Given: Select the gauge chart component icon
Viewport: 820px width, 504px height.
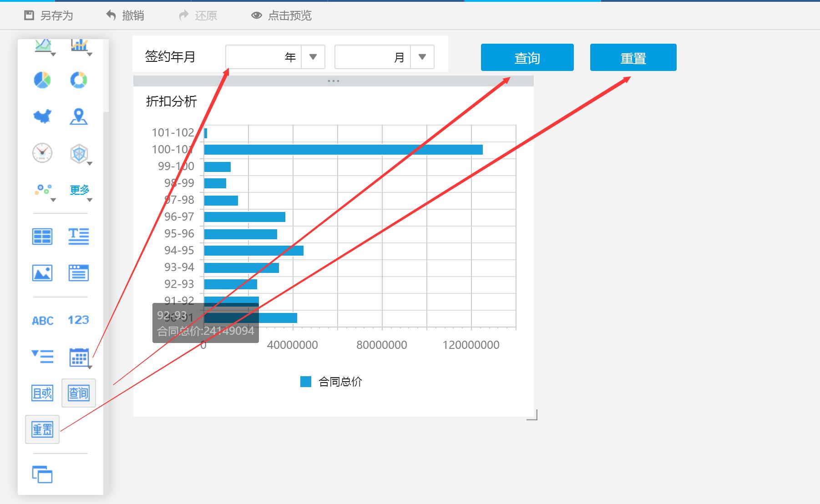Looking at the screenshot, I should 42,154.
